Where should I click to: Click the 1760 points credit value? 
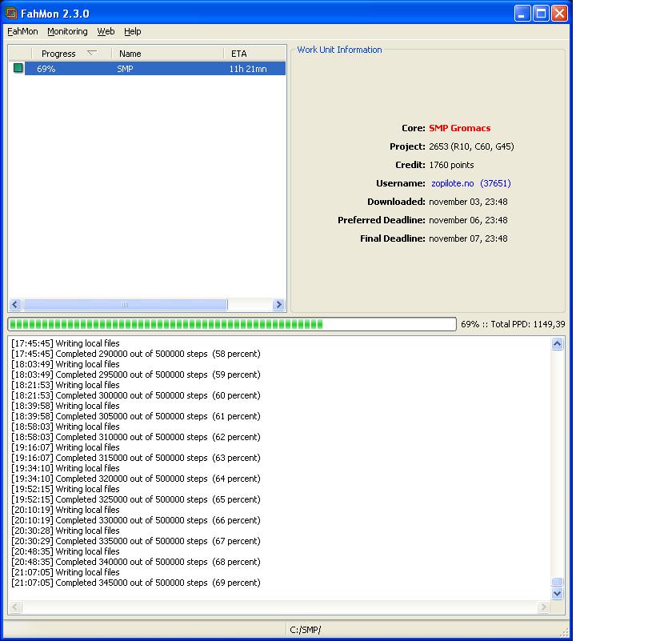coord(451,165)
